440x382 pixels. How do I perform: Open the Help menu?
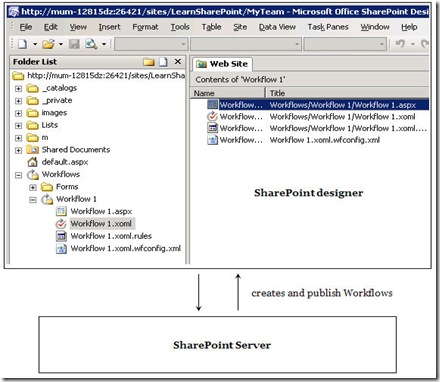409,27
